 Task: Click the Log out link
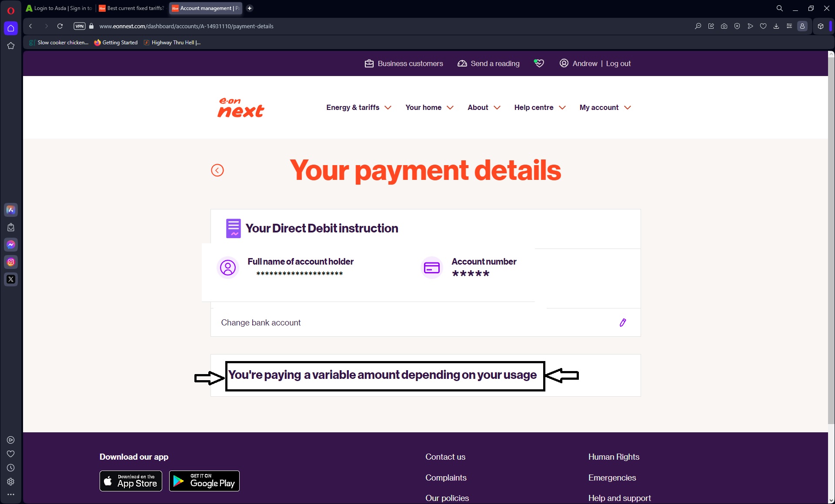click(618, 63)
